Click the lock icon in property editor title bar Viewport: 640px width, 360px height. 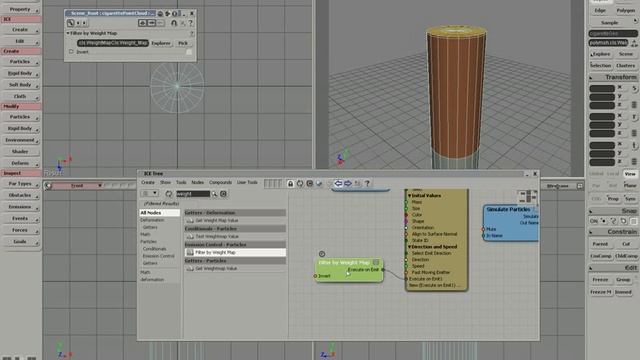[160, 13]
